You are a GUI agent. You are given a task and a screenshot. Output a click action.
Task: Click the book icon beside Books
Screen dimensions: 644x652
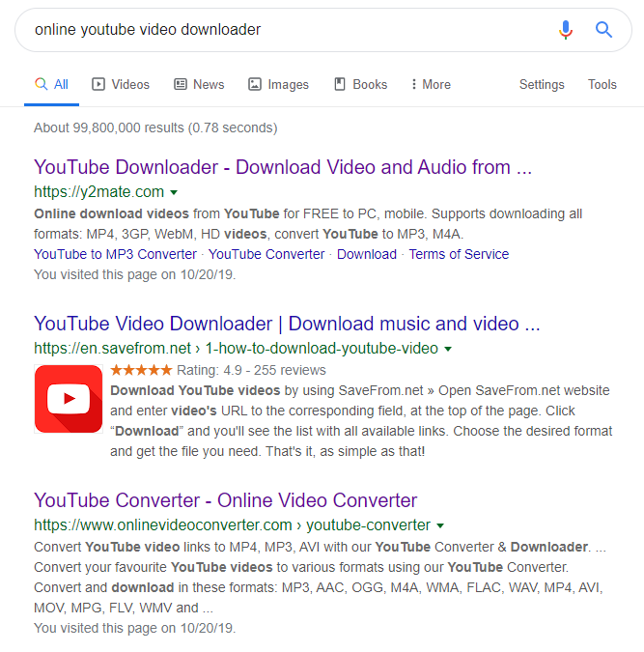click(340, 84)
